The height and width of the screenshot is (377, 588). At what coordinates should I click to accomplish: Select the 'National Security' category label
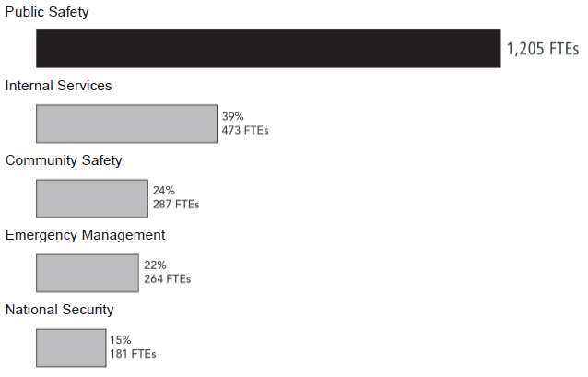tap(60, 310)
